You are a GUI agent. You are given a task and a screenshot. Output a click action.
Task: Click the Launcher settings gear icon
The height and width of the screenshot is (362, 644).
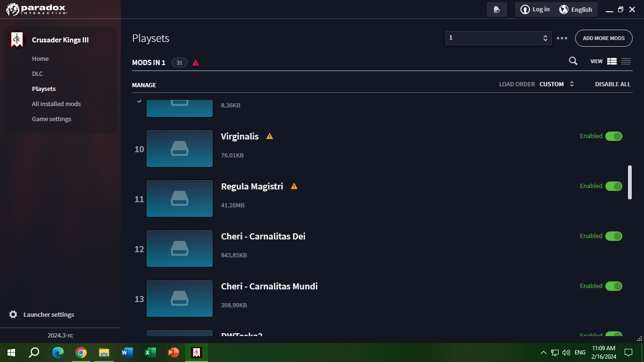coord(13,314)
